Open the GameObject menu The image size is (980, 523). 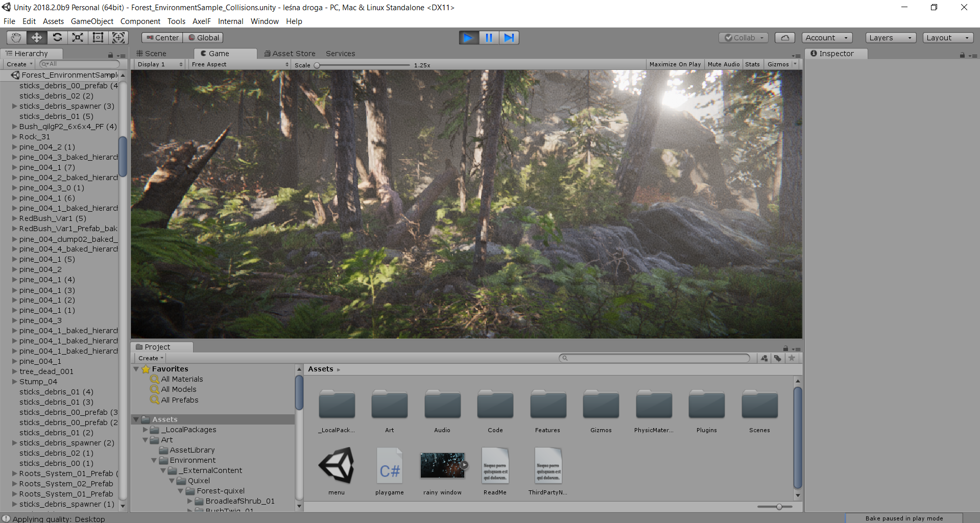tap(92, 21)
